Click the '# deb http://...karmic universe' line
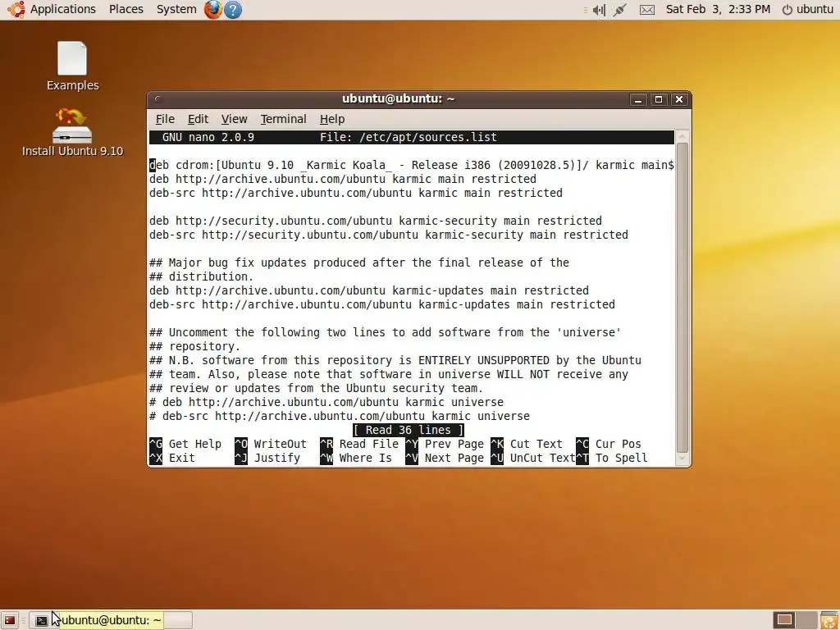This screenshot has width=840, height=630. tap(326, 402)
